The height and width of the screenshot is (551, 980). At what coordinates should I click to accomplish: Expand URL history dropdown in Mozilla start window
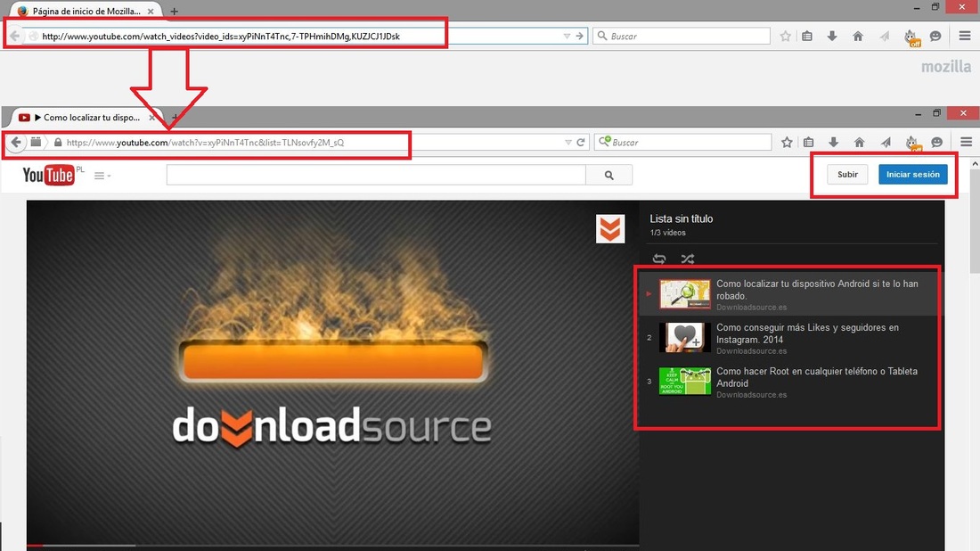(x=567, y=37)
